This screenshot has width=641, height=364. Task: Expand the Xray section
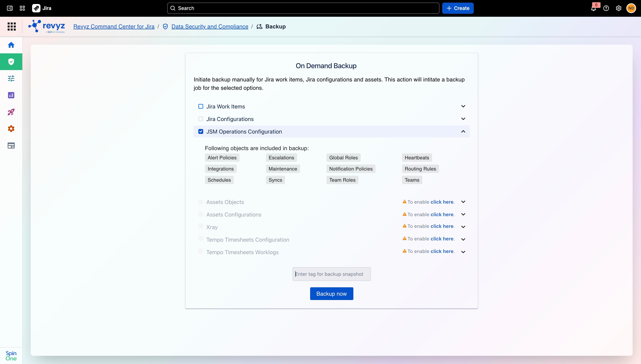[x=463, y=227]
